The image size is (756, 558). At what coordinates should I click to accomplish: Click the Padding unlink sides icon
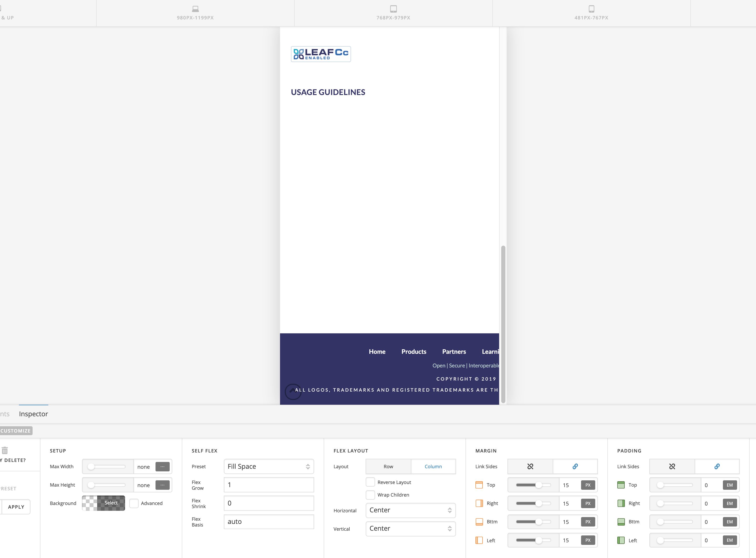tap(672, 466)
